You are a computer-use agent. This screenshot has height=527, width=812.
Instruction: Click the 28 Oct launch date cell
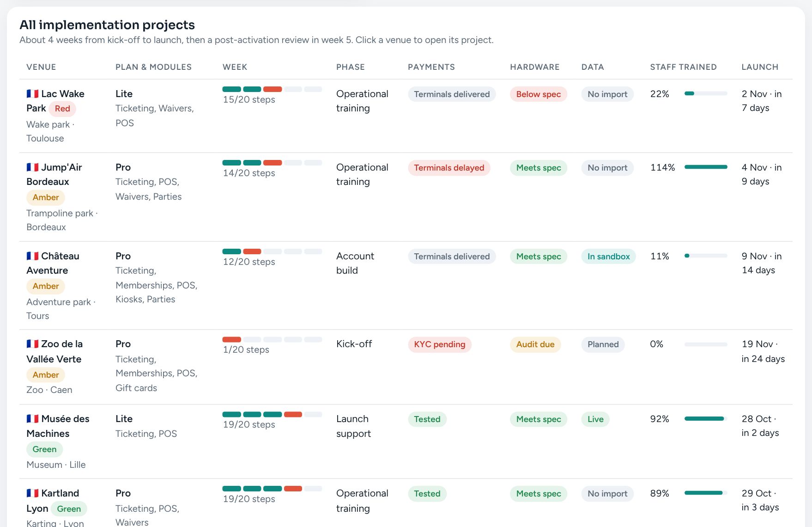coord(760,426)
